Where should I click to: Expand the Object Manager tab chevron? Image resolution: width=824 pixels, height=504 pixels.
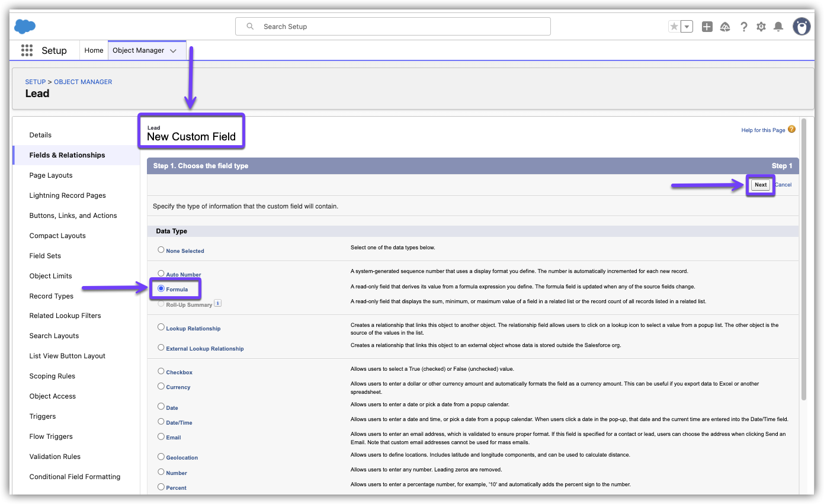tap(173, 51)
